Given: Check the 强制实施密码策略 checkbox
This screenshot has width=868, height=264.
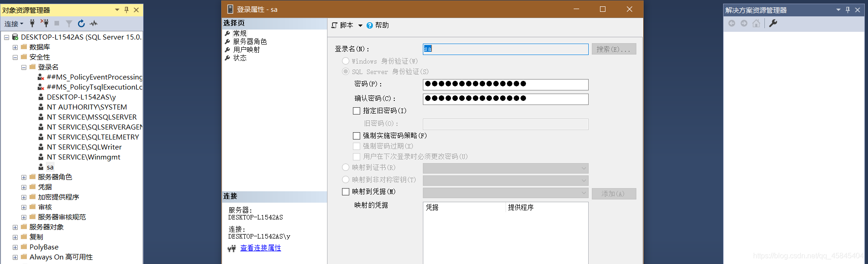Looking at the screenshot, I should tap(357, 136).
